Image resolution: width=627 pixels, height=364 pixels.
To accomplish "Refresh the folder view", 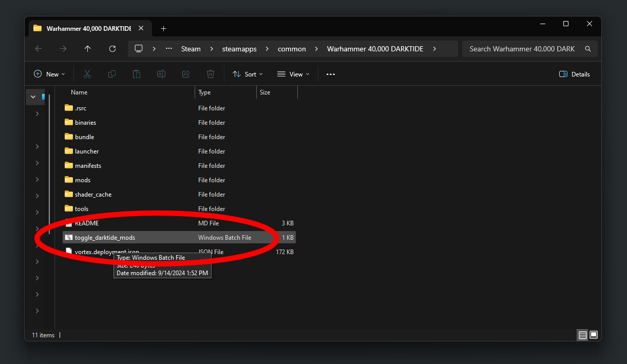I will click(x=112, y=49).
